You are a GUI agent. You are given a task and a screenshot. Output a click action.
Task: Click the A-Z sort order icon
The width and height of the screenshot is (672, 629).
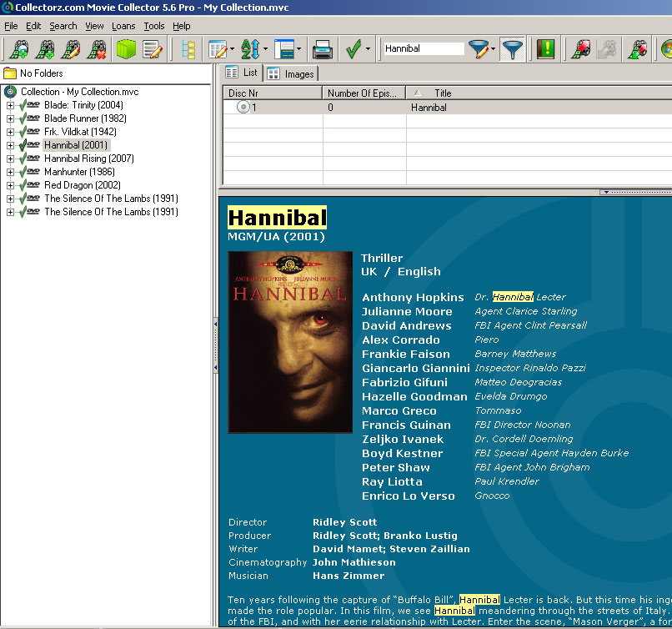pyautogui.click(x=250, y=49)
